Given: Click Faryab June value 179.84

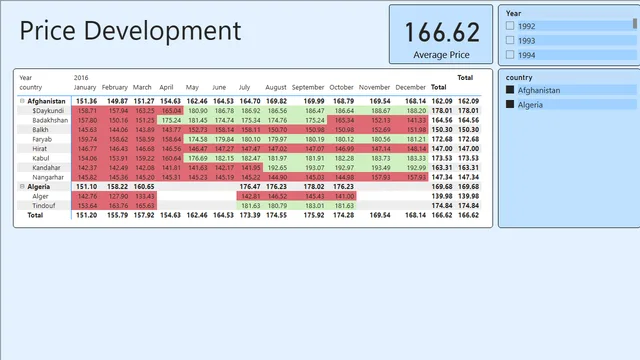Looking at the screenshot, I should coord(224,139).
